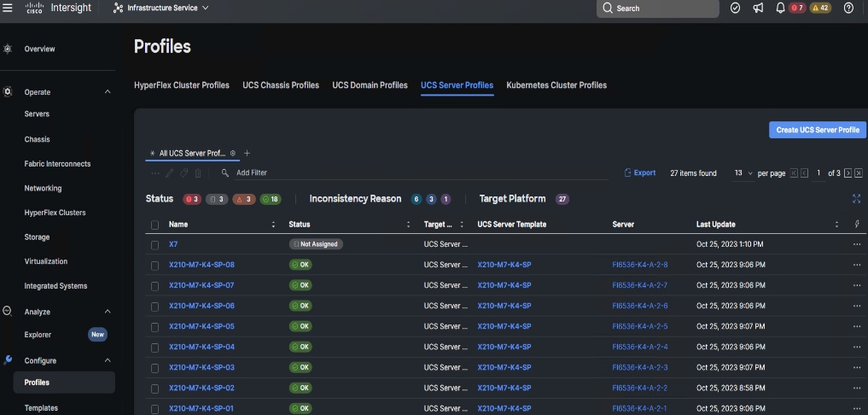
Task: Open the Infrastructure Service switcher dropdown
Action: [x=161, y=9]
